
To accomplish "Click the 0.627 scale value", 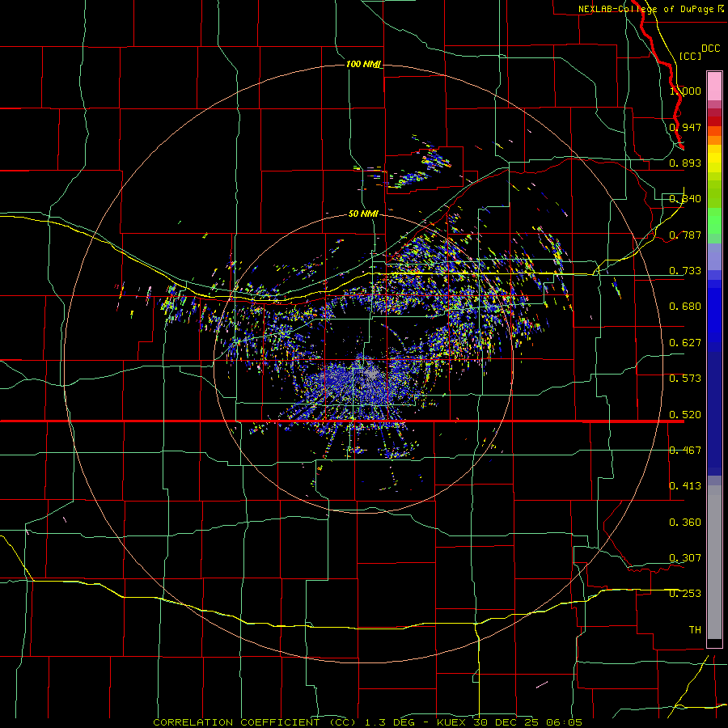I will [x=685, y=343].
